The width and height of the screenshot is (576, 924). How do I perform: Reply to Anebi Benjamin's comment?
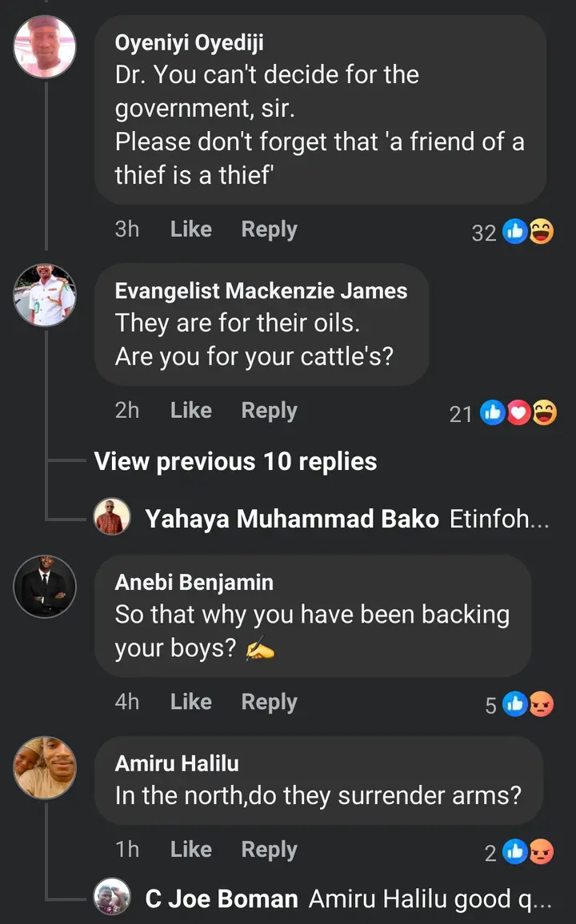pos(269,702)
